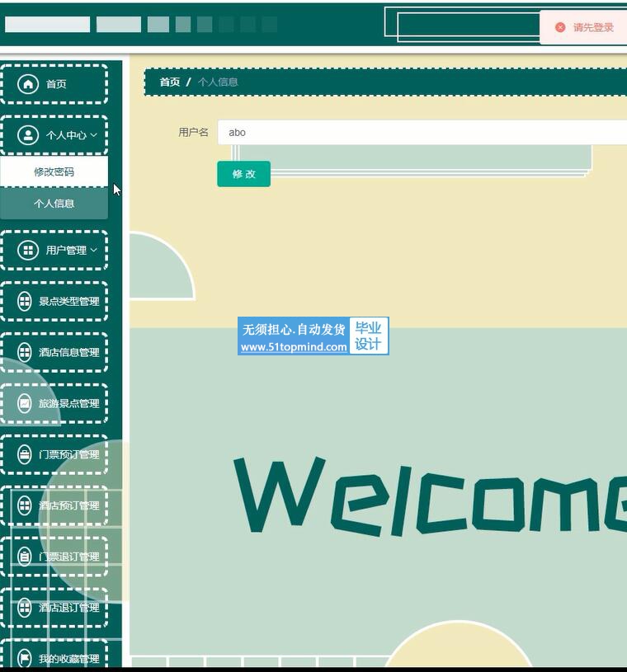627x672 pixels.
Task: Click the briefcase icon beside 门票预订管理
Action: 25,454
